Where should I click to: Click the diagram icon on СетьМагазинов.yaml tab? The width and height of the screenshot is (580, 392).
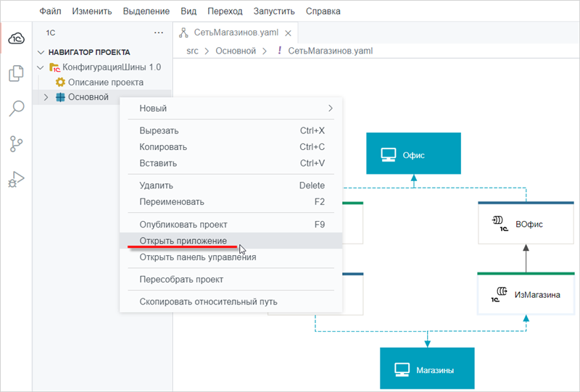[x=183, y=33]
